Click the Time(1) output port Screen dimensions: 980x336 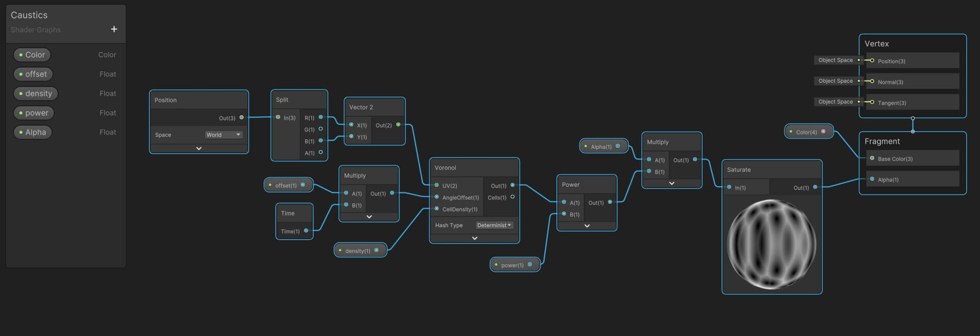point(306,230)
